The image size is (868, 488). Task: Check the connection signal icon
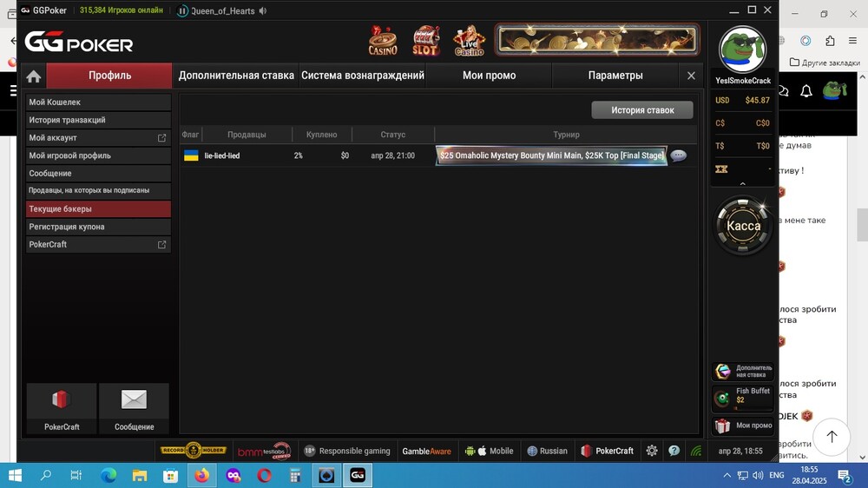point(696,451)
